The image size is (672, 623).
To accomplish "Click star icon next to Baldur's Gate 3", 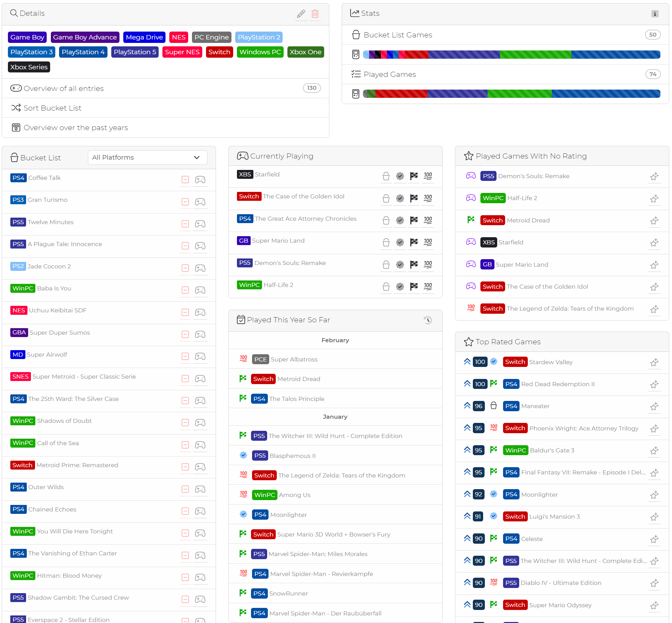I will (654, 450).
